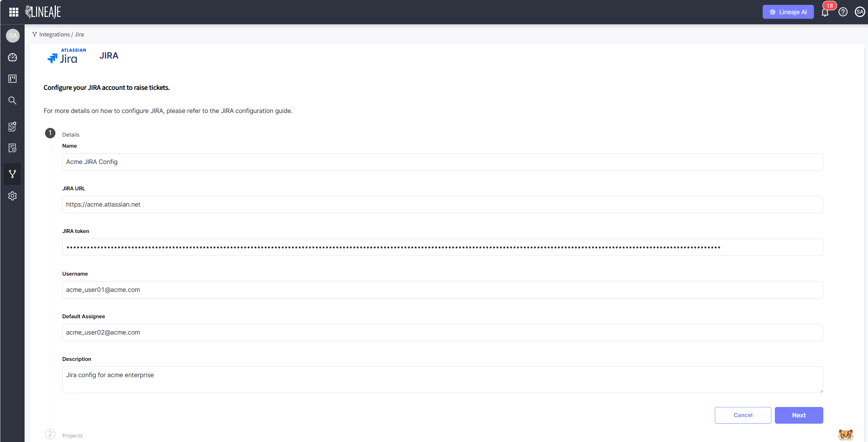Click the Name input field

pos(442,162)
